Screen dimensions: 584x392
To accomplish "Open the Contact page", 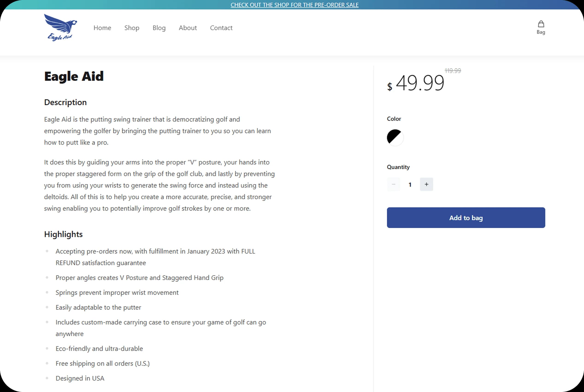I will pos(221,28).
